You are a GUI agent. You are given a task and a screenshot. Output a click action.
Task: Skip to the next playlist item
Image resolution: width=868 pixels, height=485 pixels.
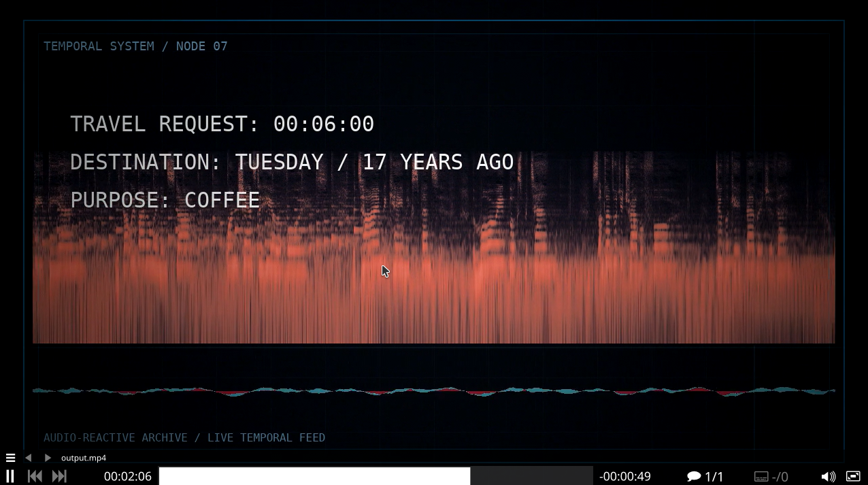coord(59,476)
